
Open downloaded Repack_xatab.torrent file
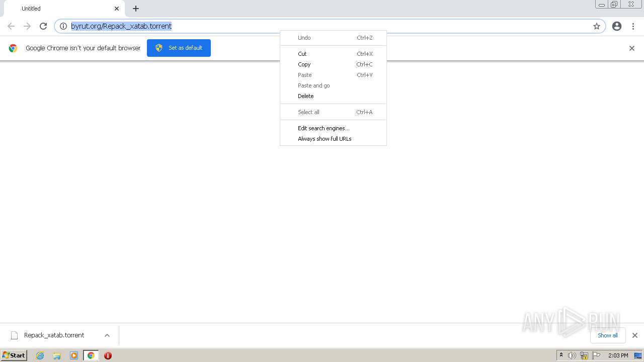coord(54,335)
